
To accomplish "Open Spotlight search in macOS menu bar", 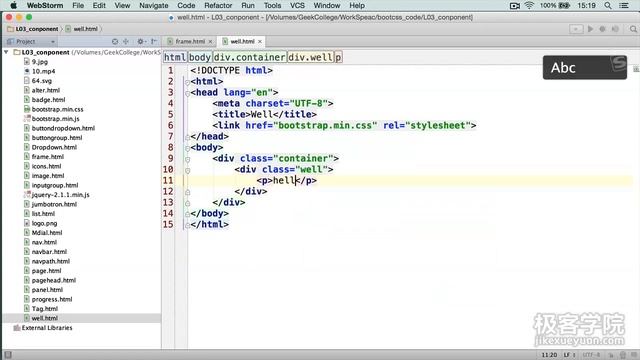I will tap(608, 5).
